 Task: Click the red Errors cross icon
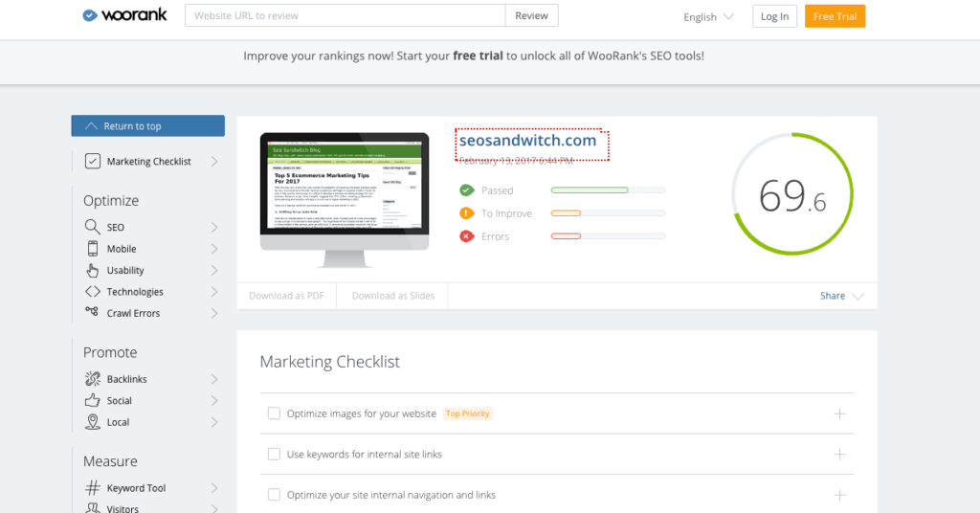pyautogui.click(x=467, y=236)
